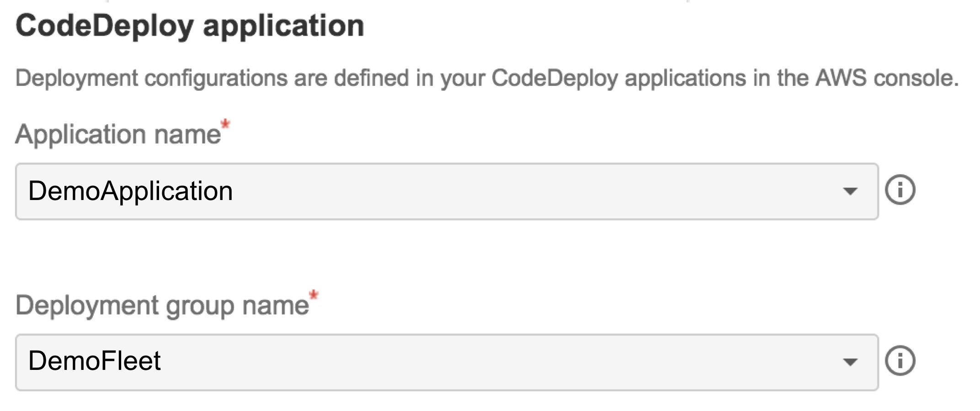Click the red asterisk after Deployment group name
The image size is (980, 411).
[313, 295]
